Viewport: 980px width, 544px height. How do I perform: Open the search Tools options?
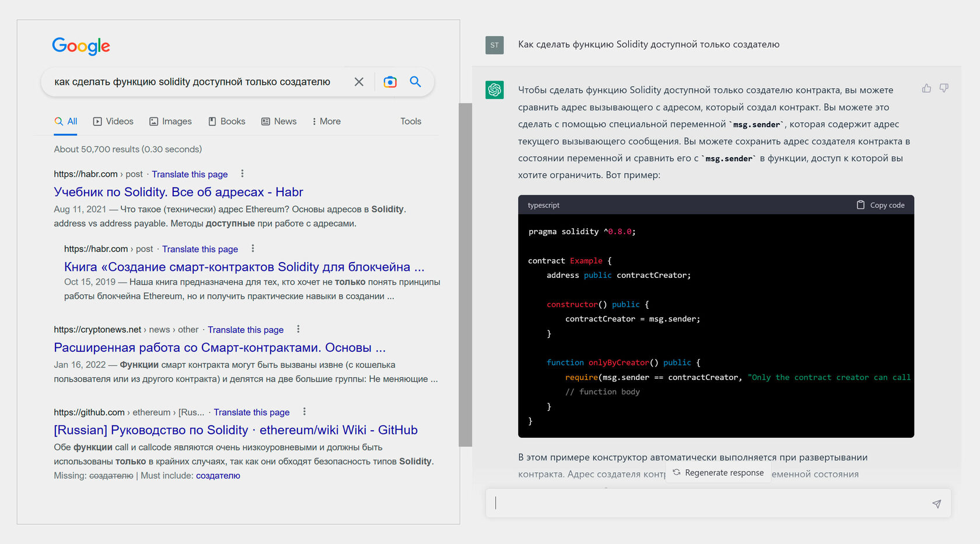(x=411, y=121)
